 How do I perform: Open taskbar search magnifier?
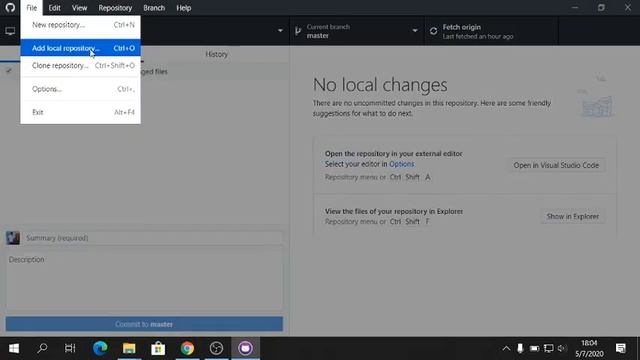(x=42, y=348)
